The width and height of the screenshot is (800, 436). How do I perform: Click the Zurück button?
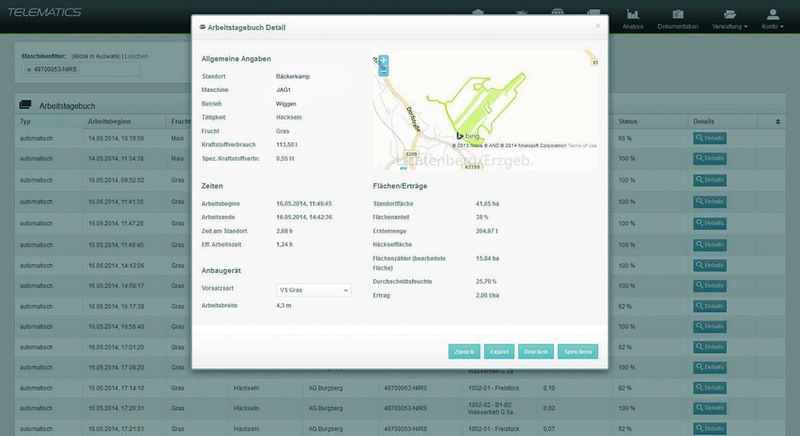464,351
